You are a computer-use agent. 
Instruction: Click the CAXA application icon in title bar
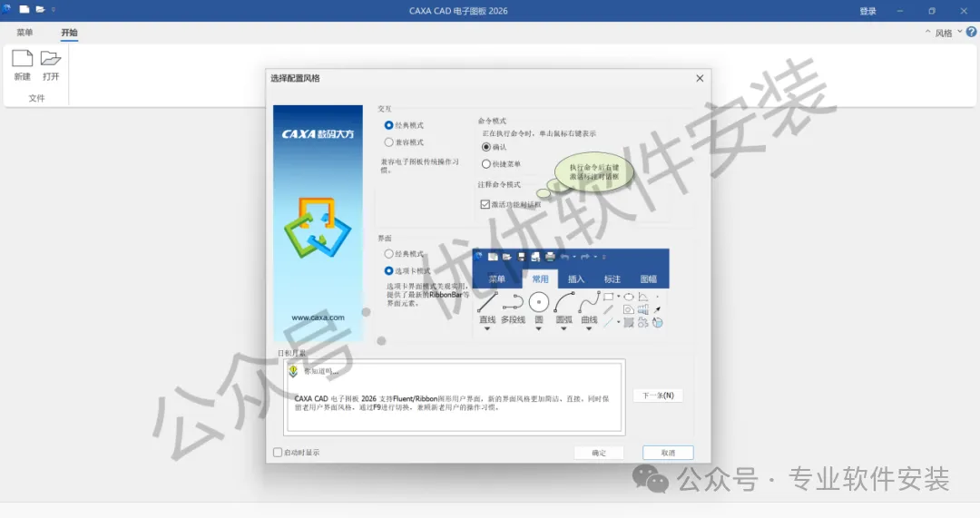7,9
